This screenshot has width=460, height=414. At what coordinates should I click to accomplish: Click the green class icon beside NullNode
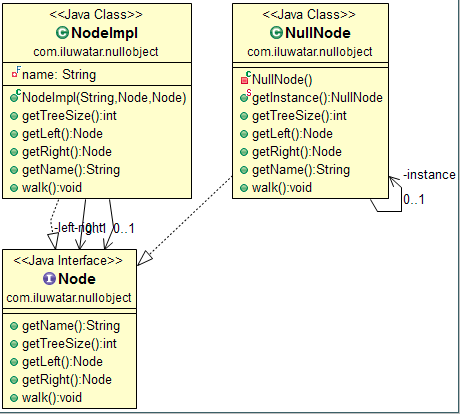276,33
